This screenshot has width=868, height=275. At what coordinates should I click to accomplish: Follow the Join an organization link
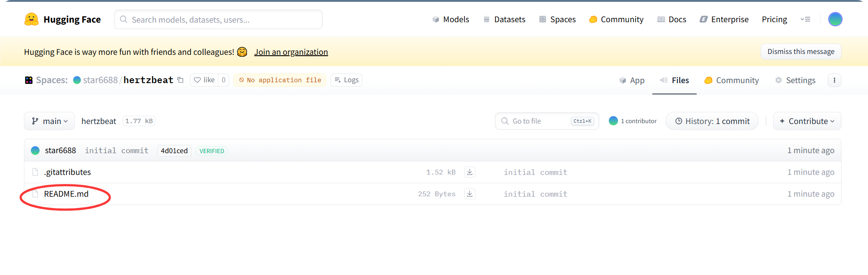tap(291, 52)
